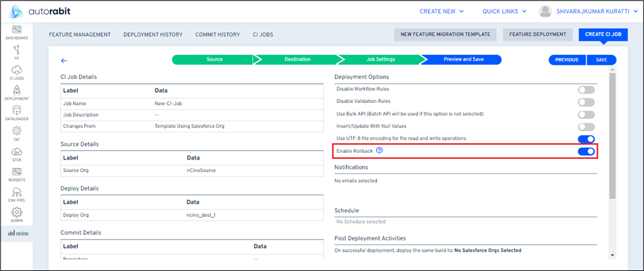
Task: Switch to the Commit History tab
Action: coord(217,34)
